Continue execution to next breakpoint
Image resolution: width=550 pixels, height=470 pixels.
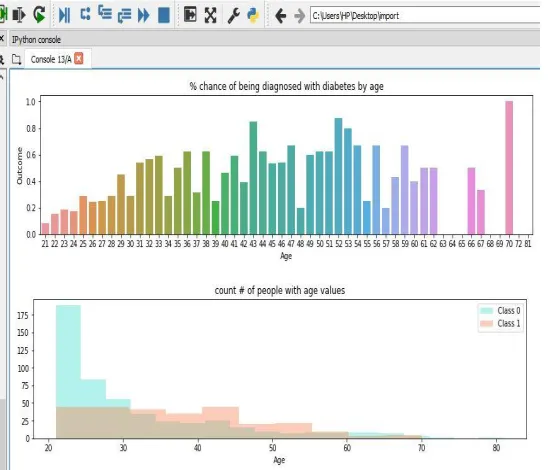click(x=143, y=15)
